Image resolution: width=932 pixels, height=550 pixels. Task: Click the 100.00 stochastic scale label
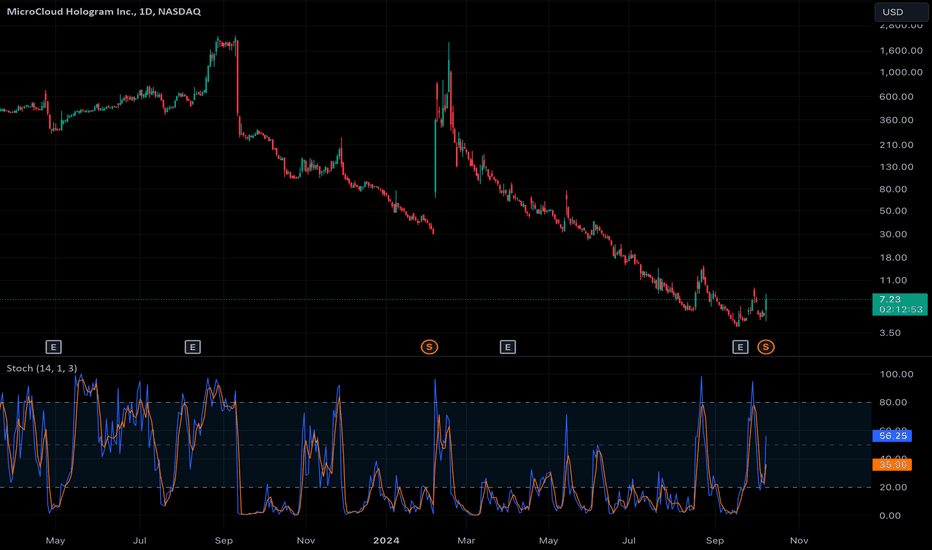[896, 374]
